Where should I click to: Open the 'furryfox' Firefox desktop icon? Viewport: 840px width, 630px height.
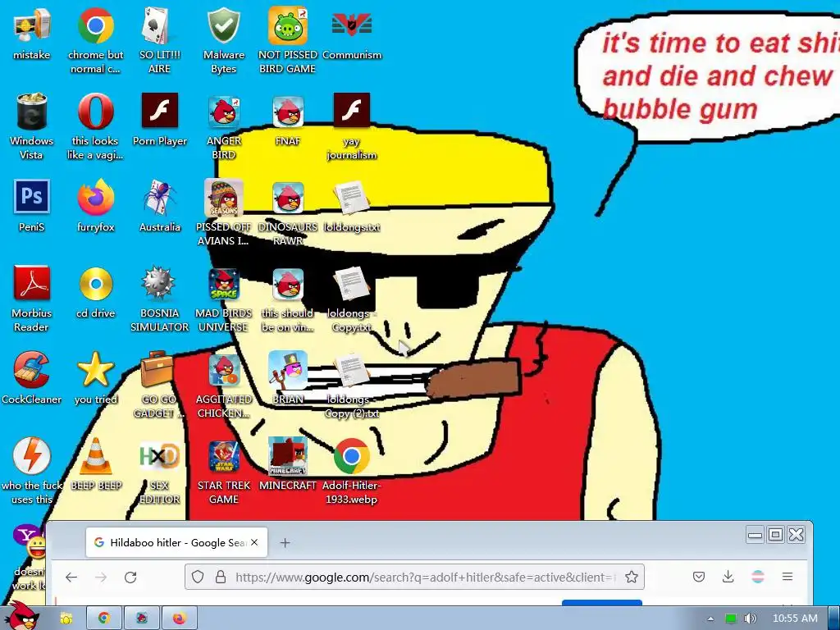coord(95,198)
